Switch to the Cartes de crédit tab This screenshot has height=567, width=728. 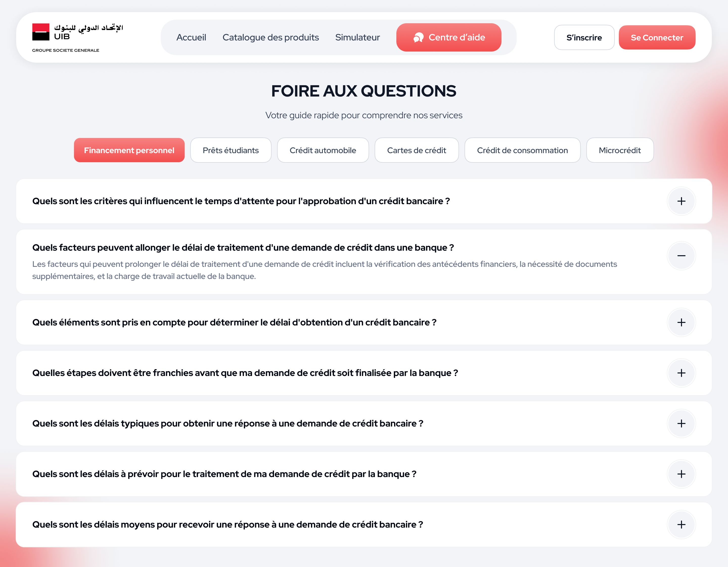[416, 150]
